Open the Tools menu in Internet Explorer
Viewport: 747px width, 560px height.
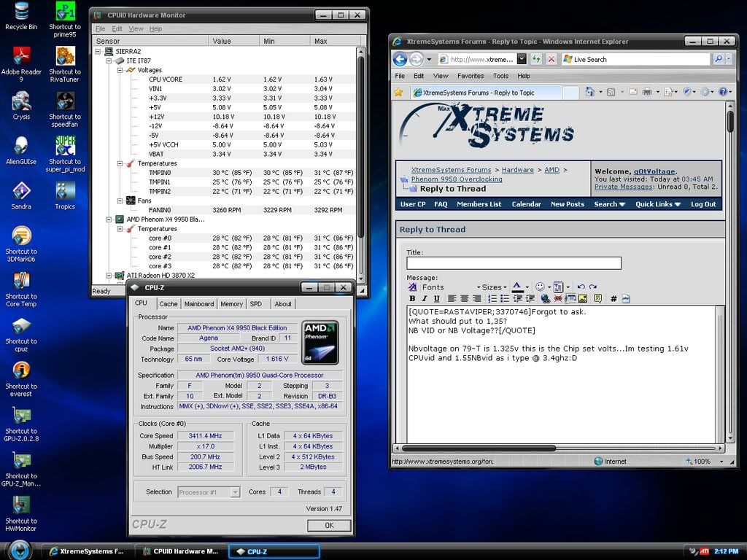click(500, 76)
